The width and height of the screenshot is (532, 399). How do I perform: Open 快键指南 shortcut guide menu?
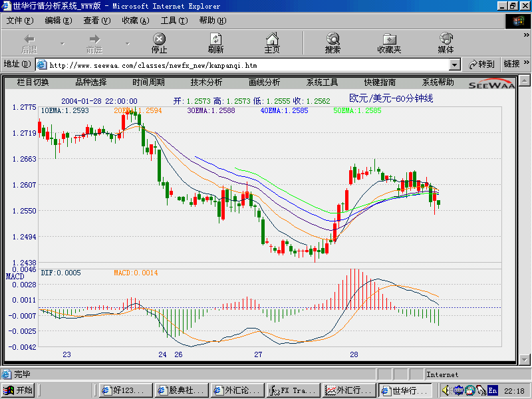(x=380, y=82)
